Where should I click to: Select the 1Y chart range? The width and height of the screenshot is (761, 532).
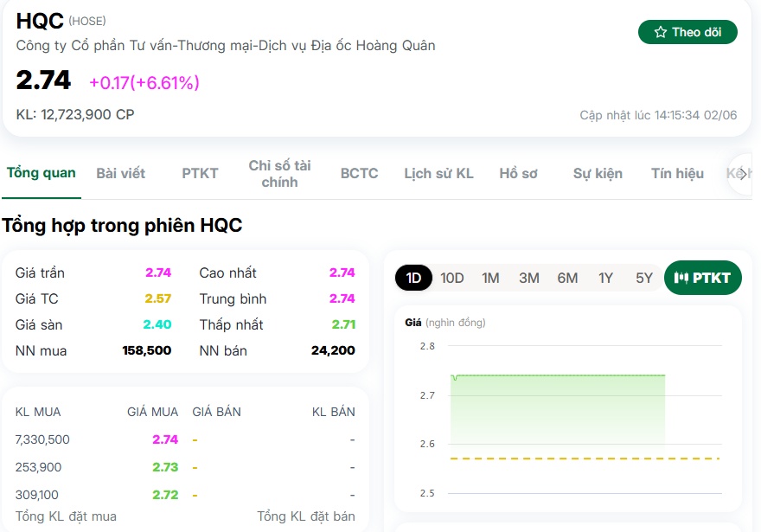(605, 279)
